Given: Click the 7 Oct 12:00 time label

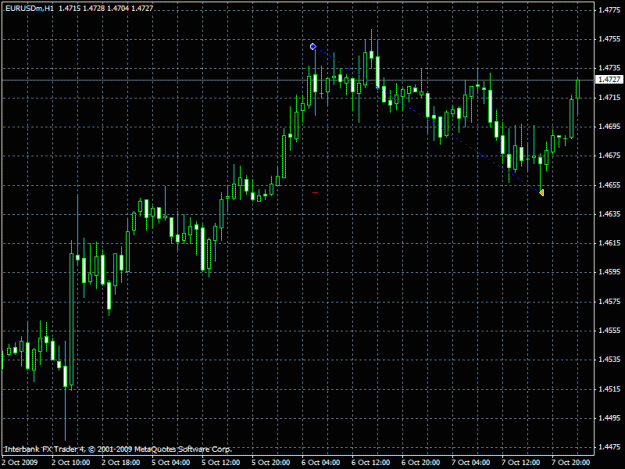Looking at the screenshot, I should pos(521,463).
